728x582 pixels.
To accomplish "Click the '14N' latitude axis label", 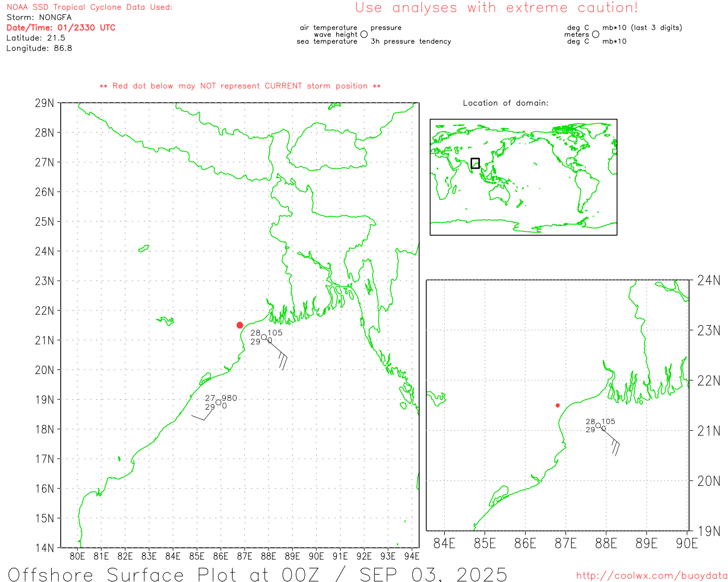I will coord(44,548).
